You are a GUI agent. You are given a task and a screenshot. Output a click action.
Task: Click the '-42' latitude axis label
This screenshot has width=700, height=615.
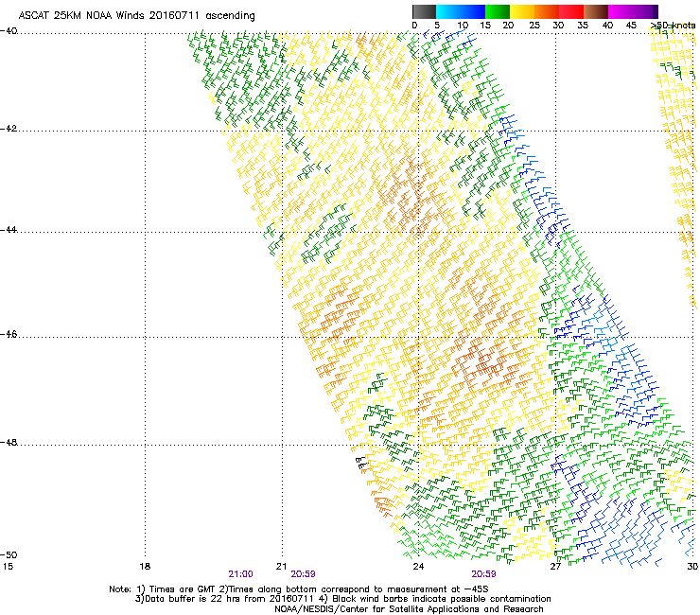(9, 129)
